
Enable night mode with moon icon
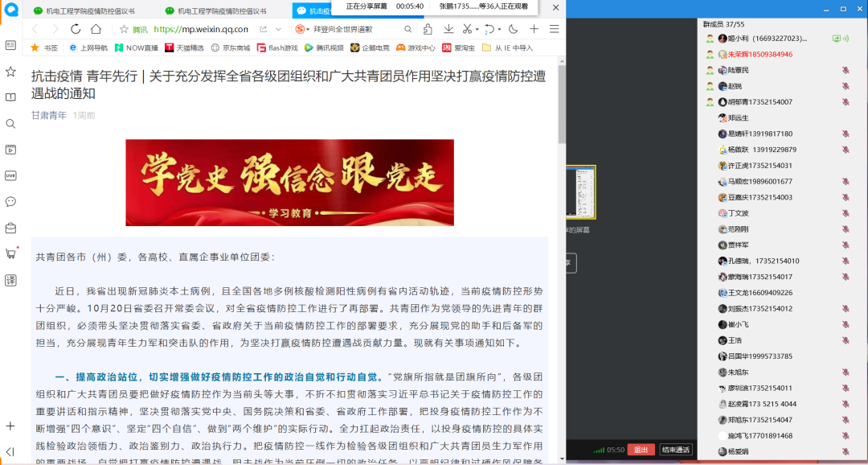click(x=513, y=29)
